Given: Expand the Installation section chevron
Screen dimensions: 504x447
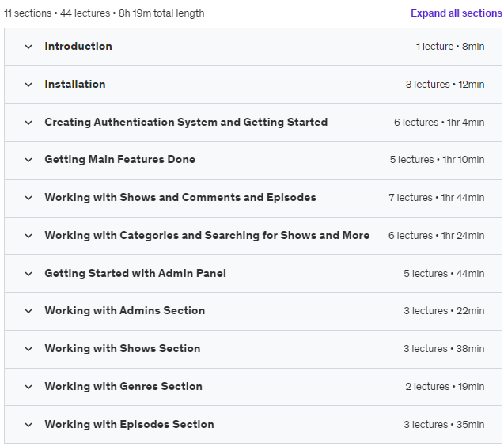Looking at the screenshot, I should 28,85.
